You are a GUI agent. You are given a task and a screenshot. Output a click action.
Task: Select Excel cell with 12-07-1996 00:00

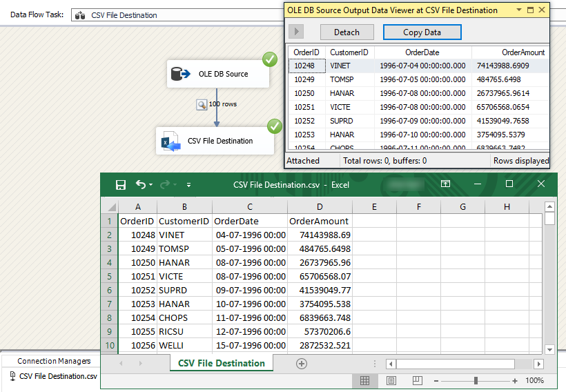250,332
